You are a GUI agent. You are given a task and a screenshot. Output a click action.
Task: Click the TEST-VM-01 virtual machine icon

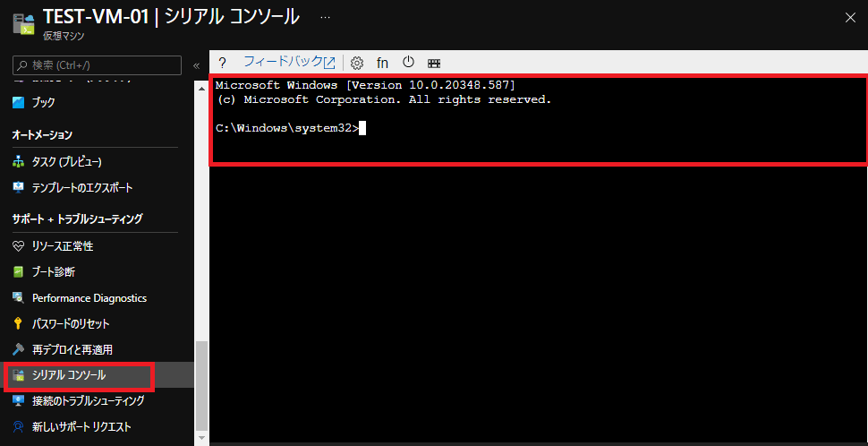point(24,25)
